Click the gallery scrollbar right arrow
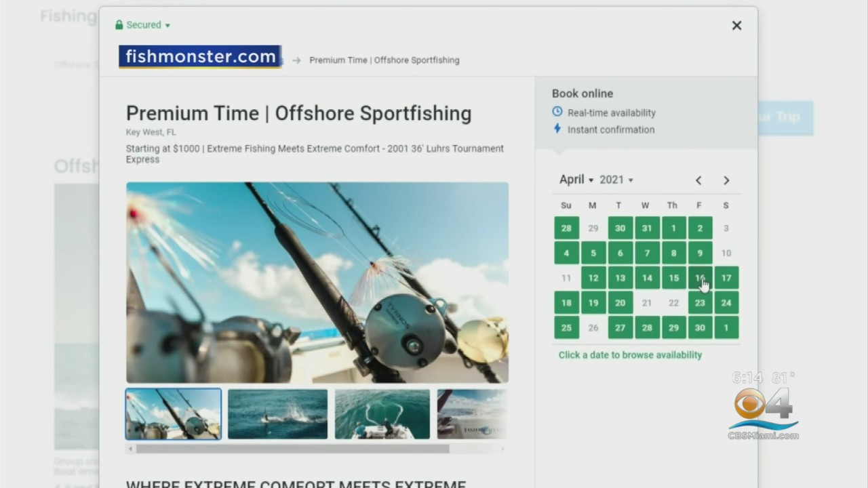The image size is (868, 488). pos(502,449)
